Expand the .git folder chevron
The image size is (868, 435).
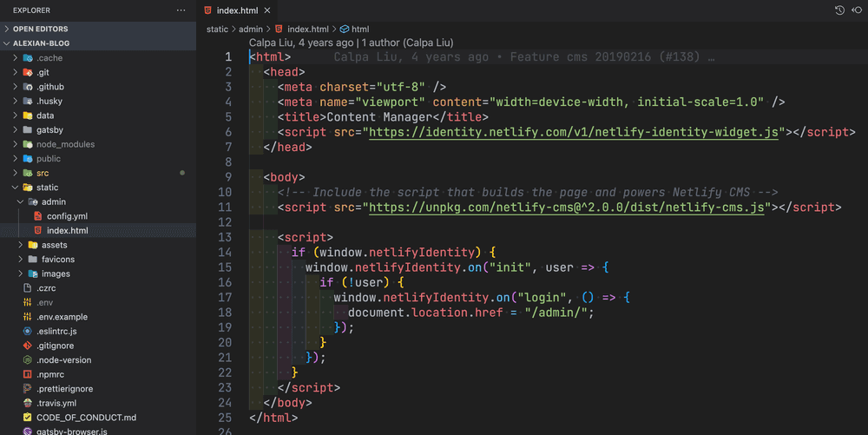click(16, 72)
